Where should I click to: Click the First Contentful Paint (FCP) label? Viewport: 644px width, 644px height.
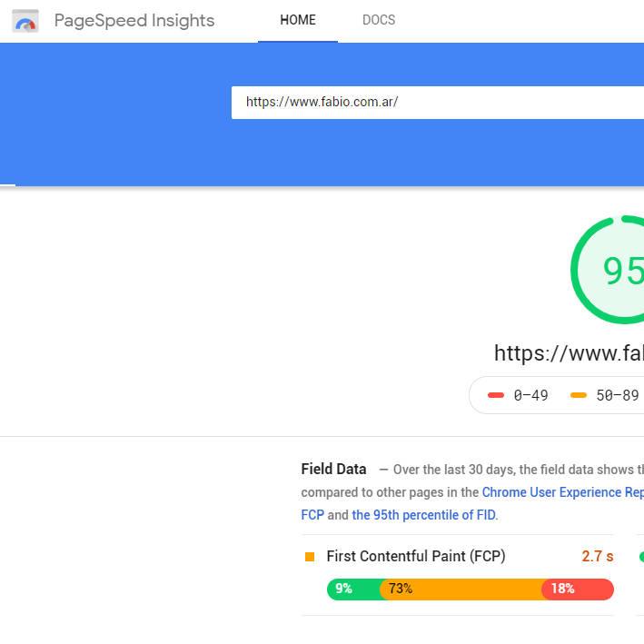[x=416, y=556]
